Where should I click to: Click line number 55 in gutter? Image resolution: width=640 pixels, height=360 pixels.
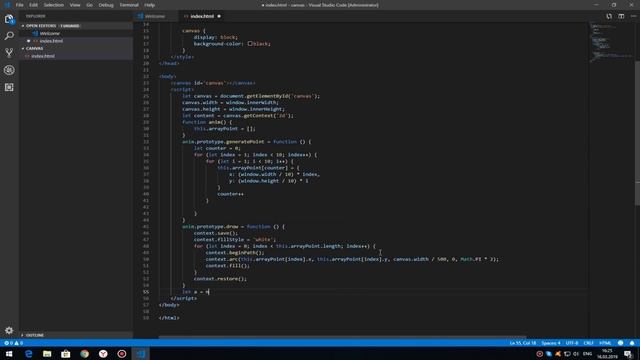[146, 292]
